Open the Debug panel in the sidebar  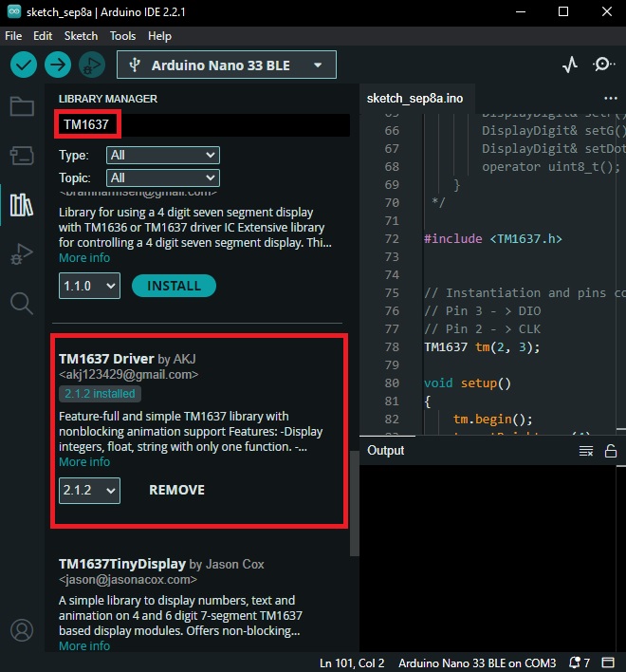click(x=22, y=254)
